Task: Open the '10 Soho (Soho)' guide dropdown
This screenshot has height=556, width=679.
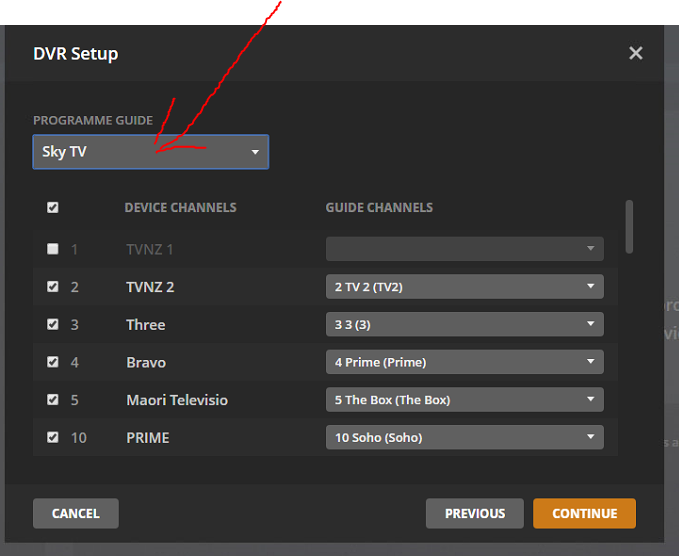Action: point(464,438)
